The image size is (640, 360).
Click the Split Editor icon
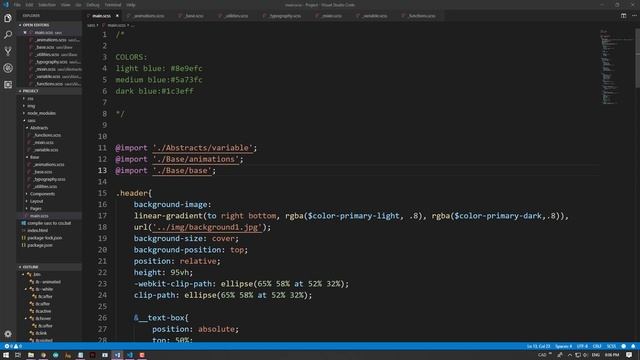tap(623, 16)
